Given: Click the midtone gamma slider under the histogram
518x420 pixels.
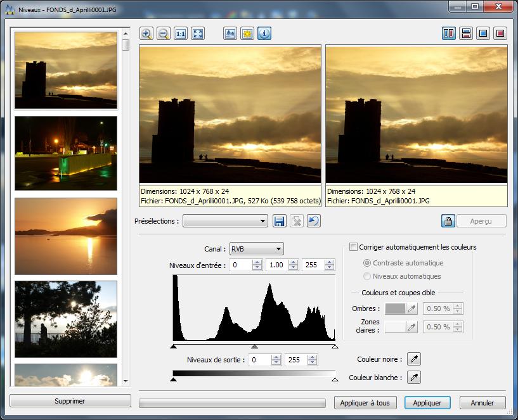Looking at the screenshot, I should 254,347.
